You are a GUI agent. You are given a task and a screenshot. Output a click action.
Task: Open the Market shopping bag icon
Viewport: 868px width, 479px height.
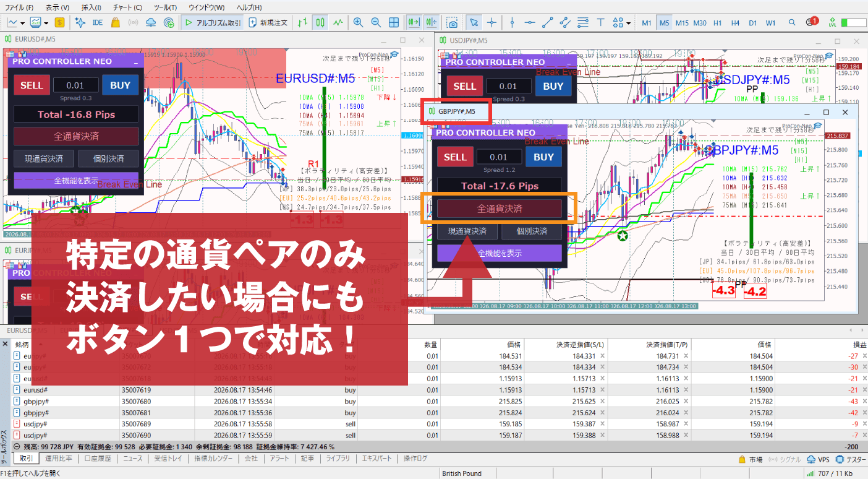point(115,23)
